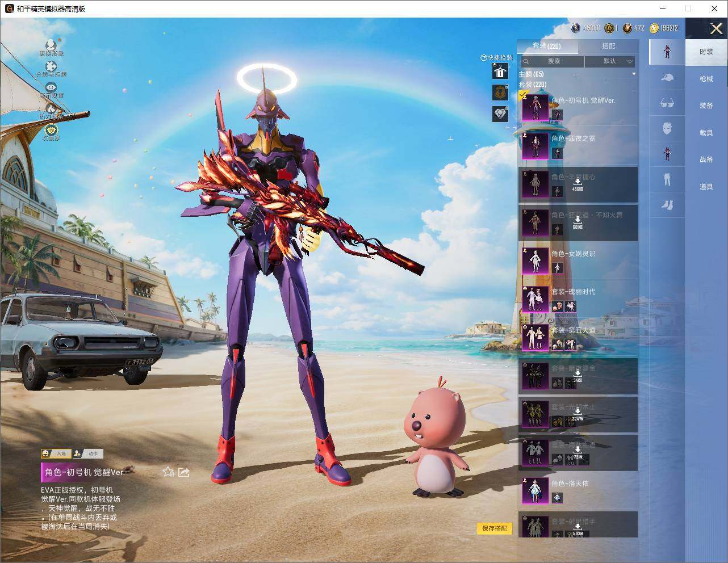The height and width of the screenshot is (563, 728).
Task: Open the 收藏家 collector badge icon
Action: [51, 129]
